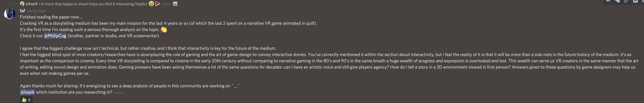Viewport: 644px width, 103px height.
Task: Click the username faf
Action: [22, 11]
